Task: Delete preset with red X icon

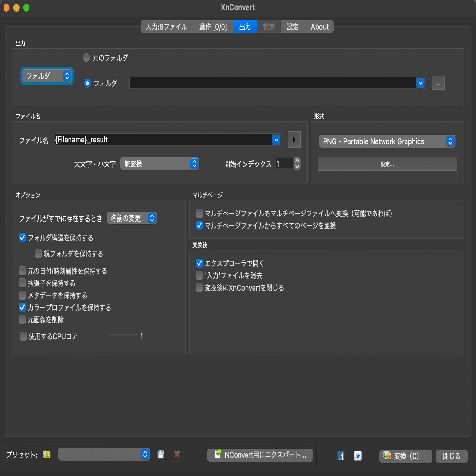Action: [x=177, y=454]
